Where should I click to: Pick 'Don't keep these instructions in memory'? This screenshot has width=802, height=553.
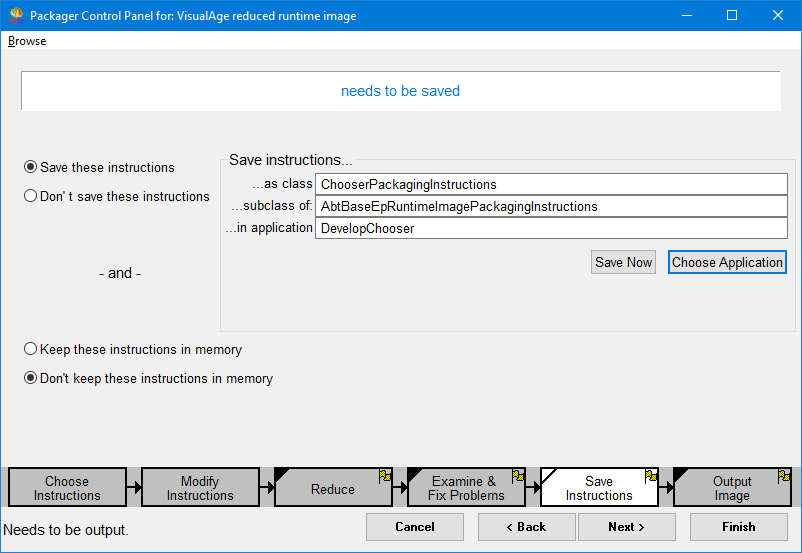pyautogui.click(x=31, y=378)
